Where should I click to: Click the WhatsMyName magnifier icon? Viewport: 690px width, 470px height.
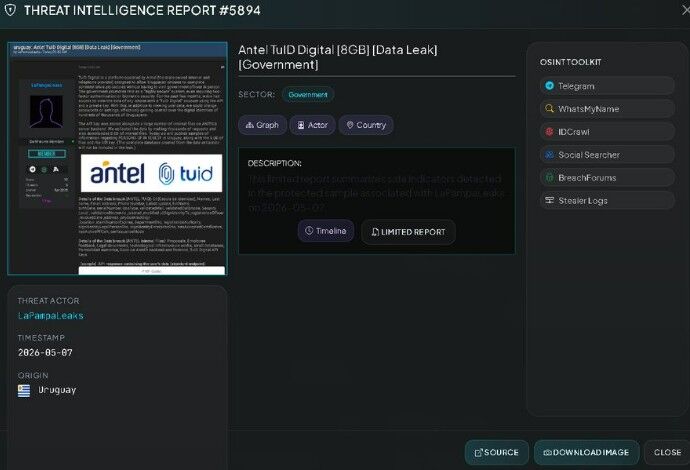549,108
